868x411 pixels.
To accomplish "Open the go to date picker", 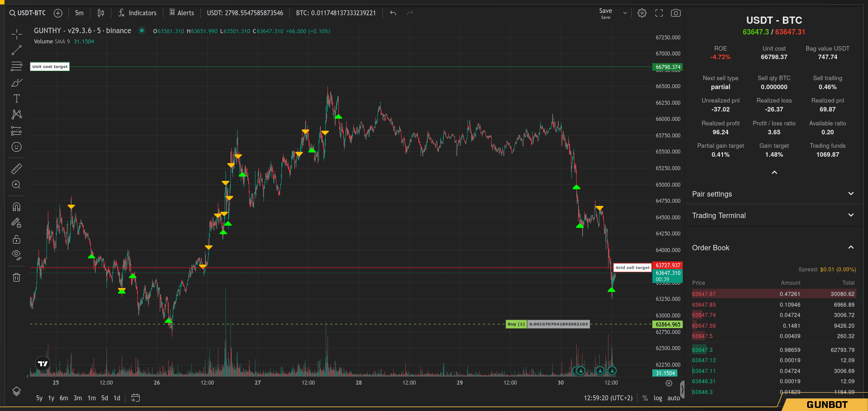I will click(x=136, y=398).
